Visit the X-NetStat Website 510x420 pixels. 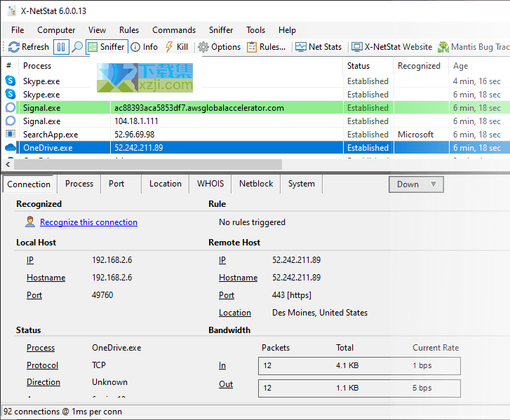(391, 47)
